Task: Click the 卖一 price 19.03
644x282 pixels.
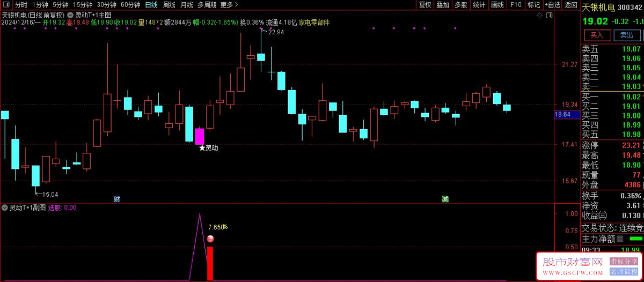Action: pyautogui.click(x=631, y=86)
